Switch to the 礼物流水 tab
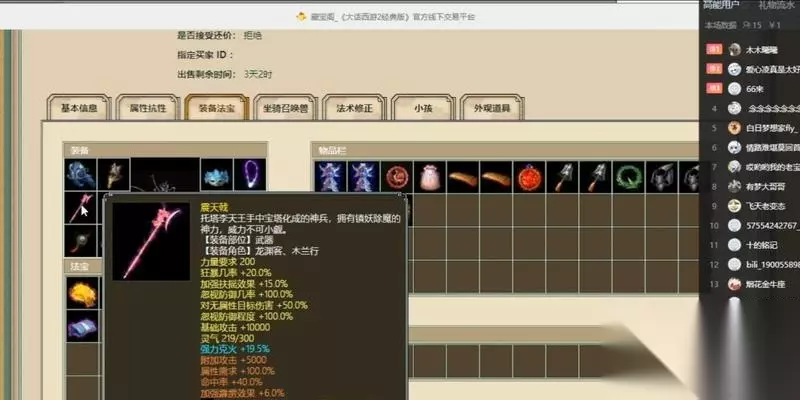The width and height of the screenshot is (800, 400). (x=776, y=5)
